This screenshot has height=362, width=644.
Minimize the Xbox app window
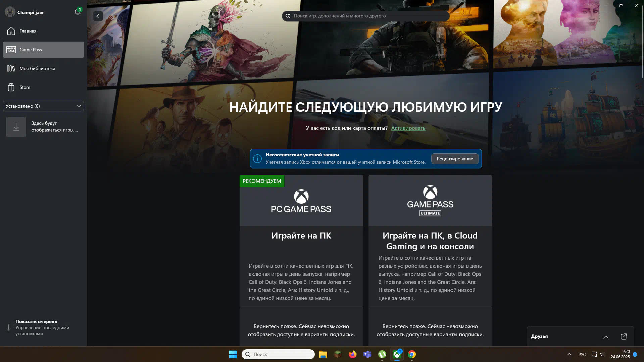point(606,5)
